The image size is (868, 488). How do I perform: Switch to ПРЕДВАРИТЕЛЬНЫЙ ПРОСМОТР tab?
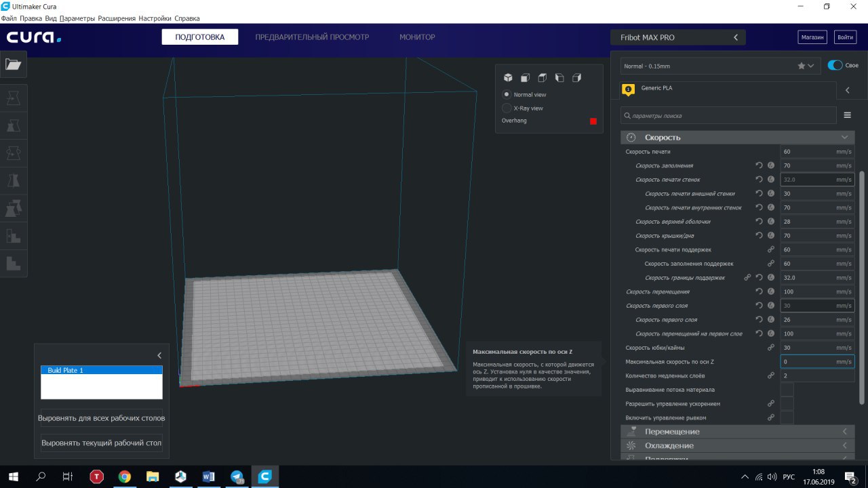click(x=312, y=37)
